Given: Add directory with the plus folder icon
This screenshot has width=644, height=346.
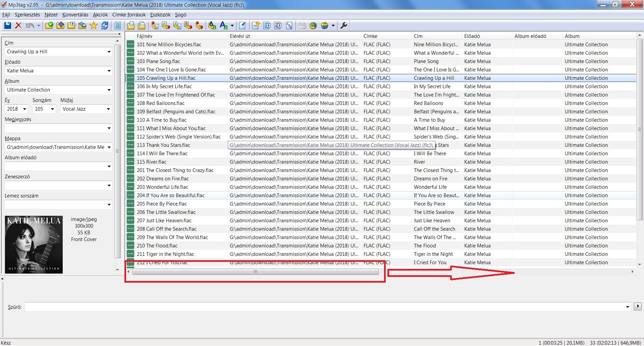Looking at the screenshot, I should click(60, 25).
